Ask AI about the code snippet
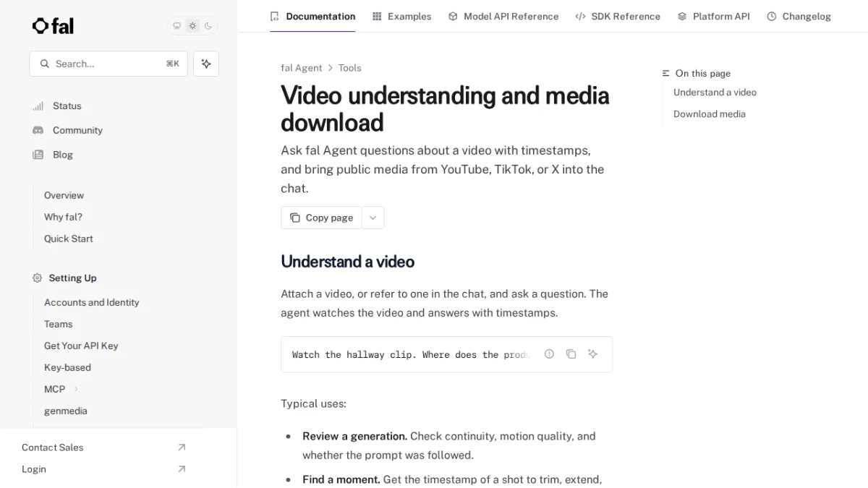The image size is (868, 488). (x=592, y=354)
